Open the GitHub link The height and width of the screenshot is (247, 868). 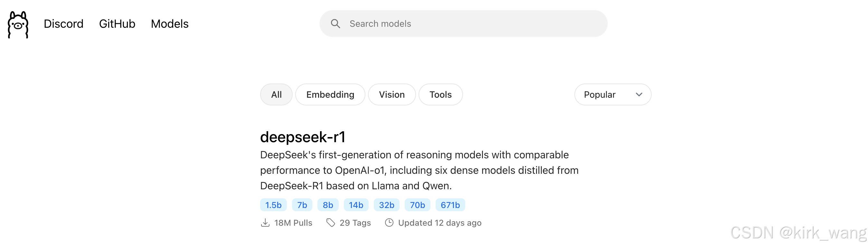[x=117, y=24]
